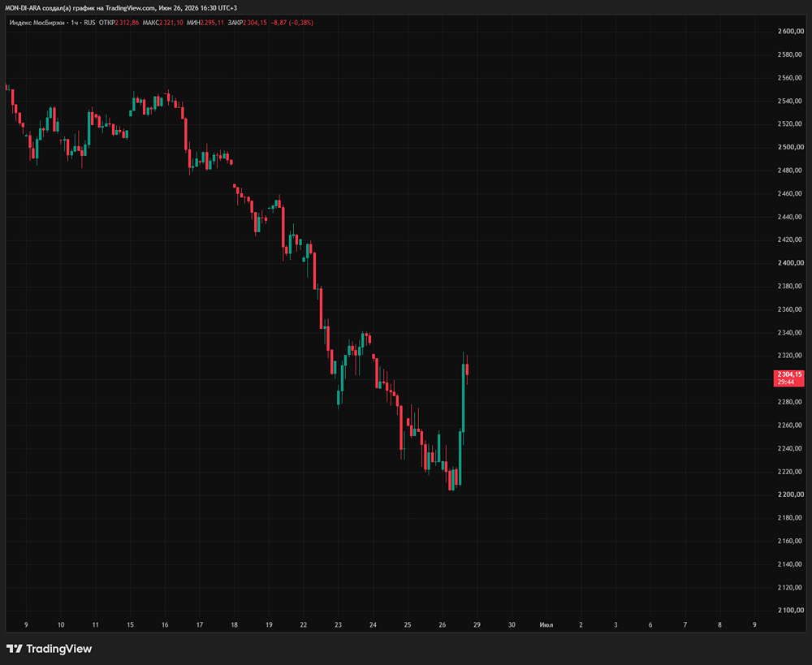This screenshot has width=812, height=665.
Task: Click the 2400,00 price axis label
Action: click(790, 263)
